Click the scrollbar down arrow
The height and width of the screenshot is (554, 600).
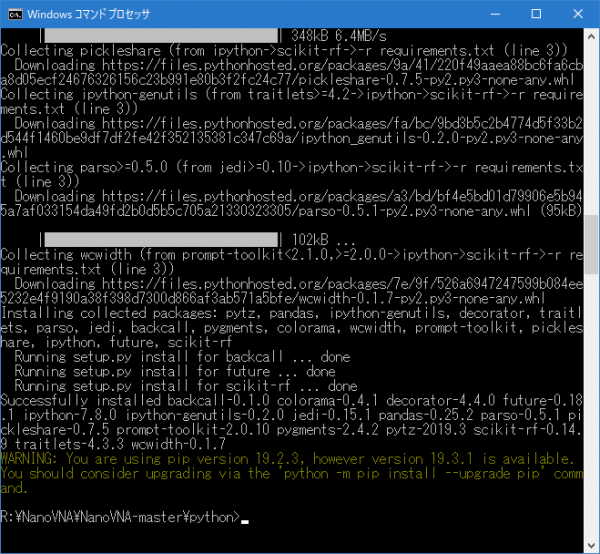pos(591,545)
